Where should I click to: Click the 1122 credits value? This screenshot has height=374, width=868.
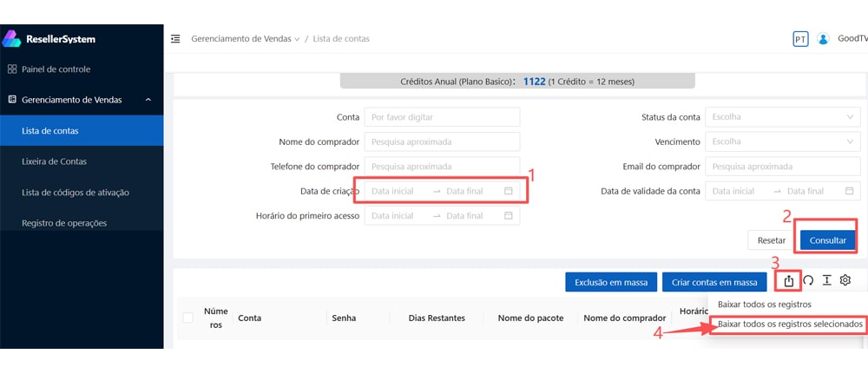pos(534,82)
